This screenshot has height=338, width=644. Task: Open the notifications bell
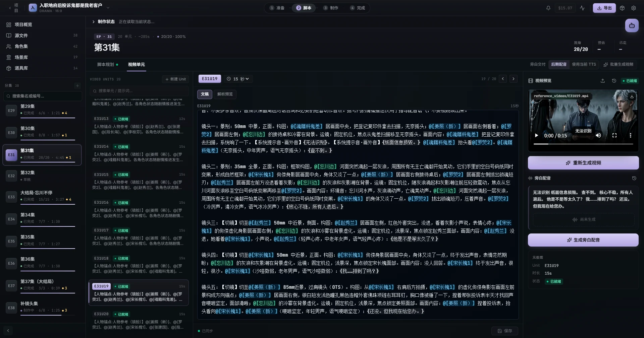pos(548,8)
